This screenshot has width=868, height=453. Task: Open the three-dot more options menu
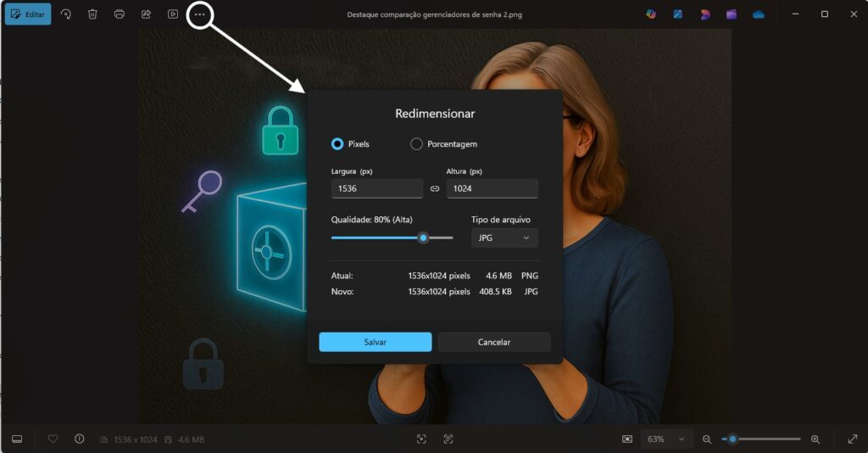click(x=200, y=14)
